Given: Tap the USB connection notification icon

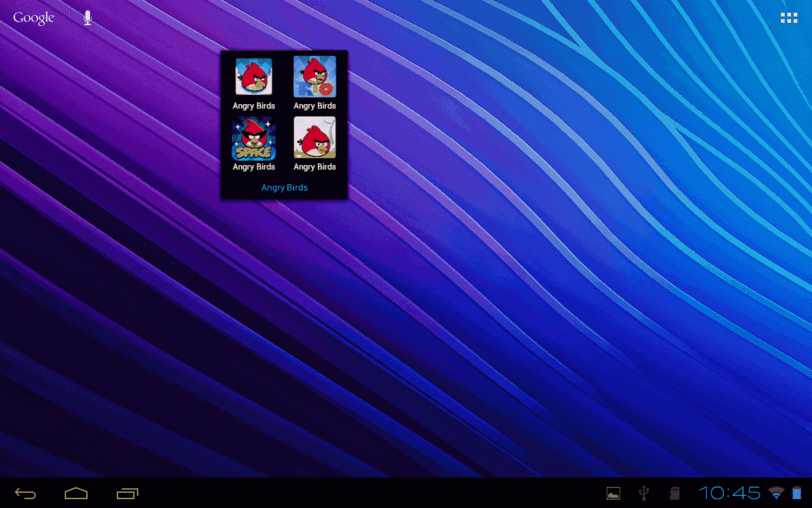Looking at the screenshot, I should 644,493.
